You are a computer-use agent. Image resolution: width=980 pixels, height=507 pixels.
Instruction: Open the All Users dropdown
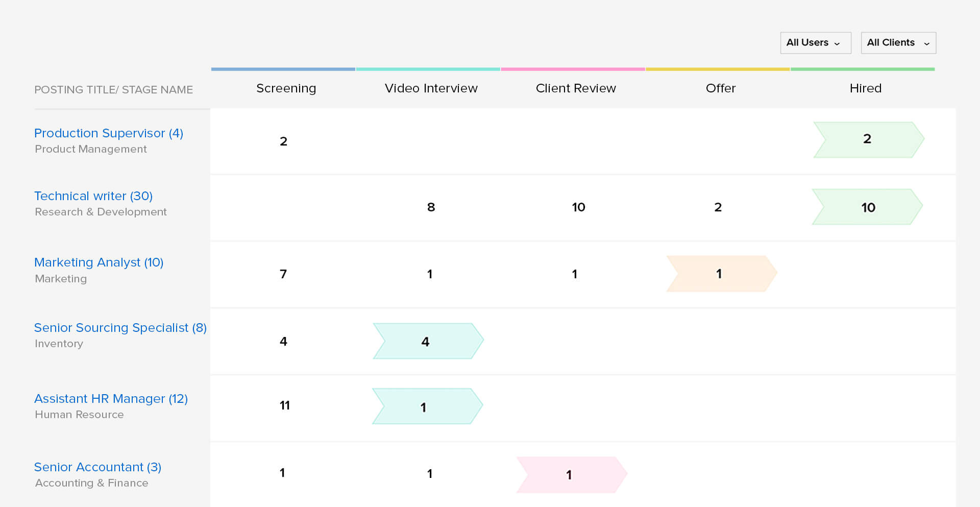pos(815,43)
